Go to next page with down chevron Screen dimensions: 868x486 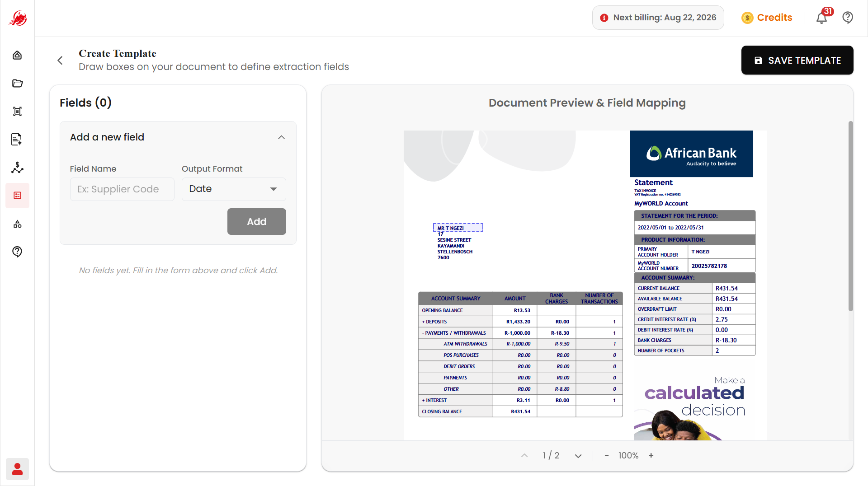point(578,455)
